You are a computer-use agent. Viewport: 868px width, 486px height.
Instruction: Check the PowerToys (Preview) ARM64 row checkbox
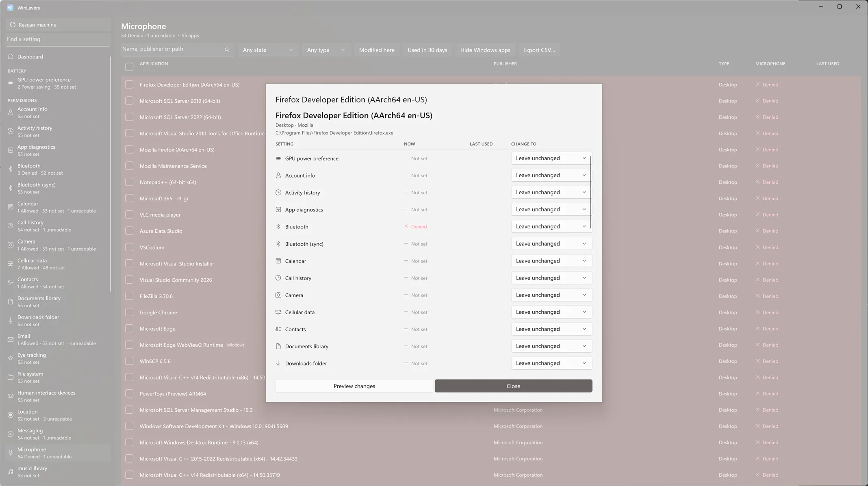coord(129,393)
